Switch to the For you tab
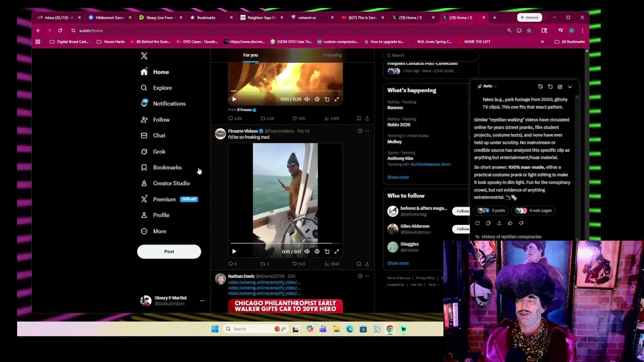Image resolution: width=644 pixels, height=362 pixels. [x=251, y=55]
